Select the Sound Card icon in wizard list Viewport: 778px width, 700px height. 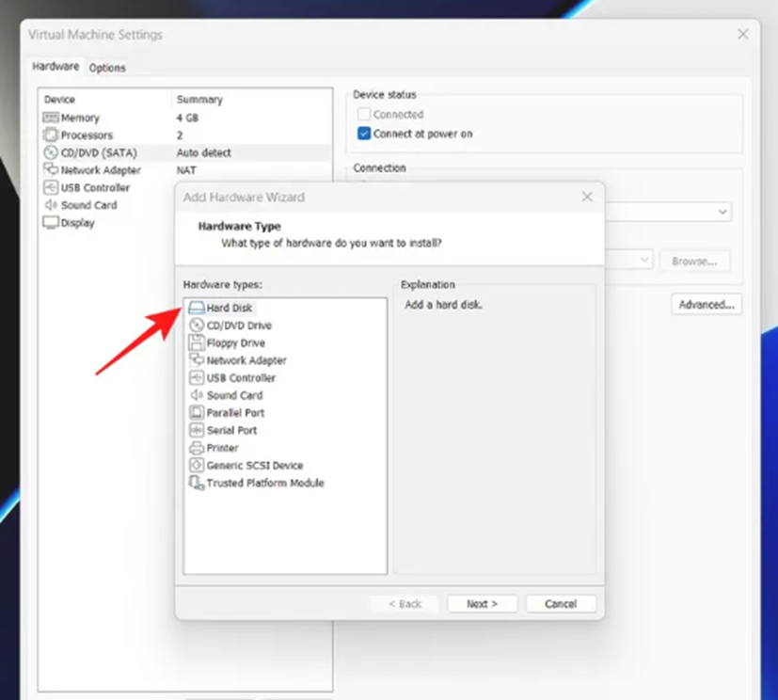(197, 395)
